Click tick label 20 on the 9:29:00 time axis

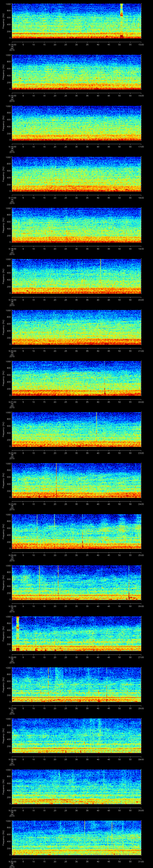click(x=55, y=810)
